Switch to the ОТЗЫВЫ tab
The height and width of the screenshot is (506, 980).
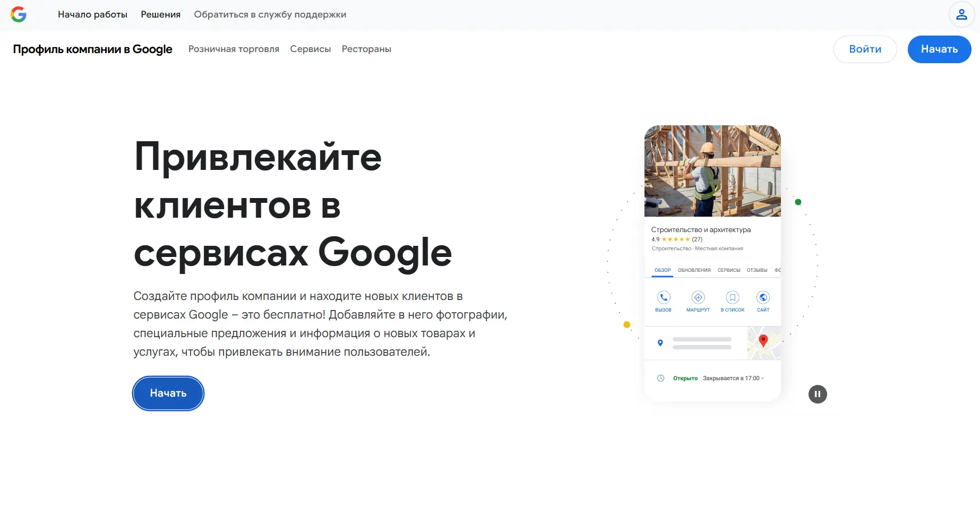[758, 270]
